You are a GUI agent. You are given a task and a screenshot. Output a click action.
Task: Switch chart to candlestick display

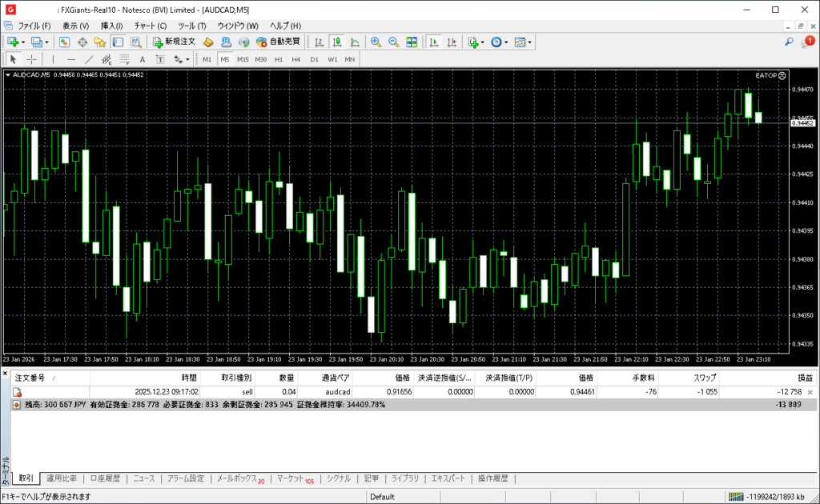336,42
